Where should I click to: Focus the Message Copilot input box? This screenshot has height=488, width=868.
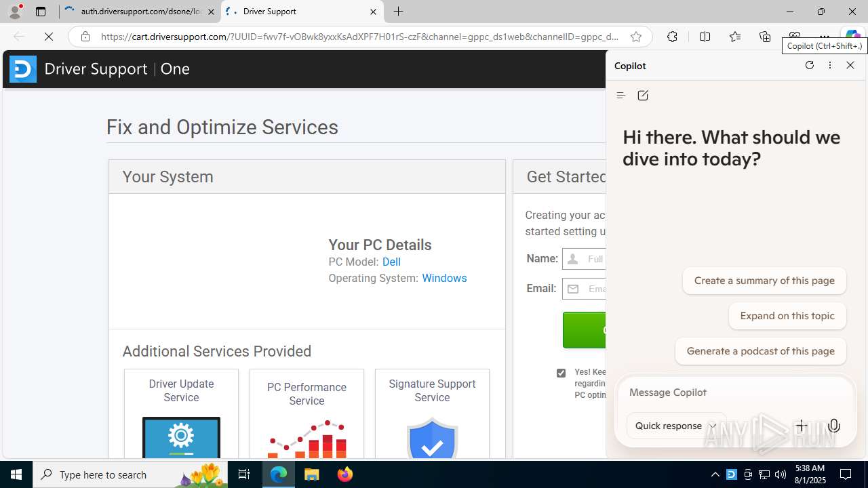click(x=735, y=392)
